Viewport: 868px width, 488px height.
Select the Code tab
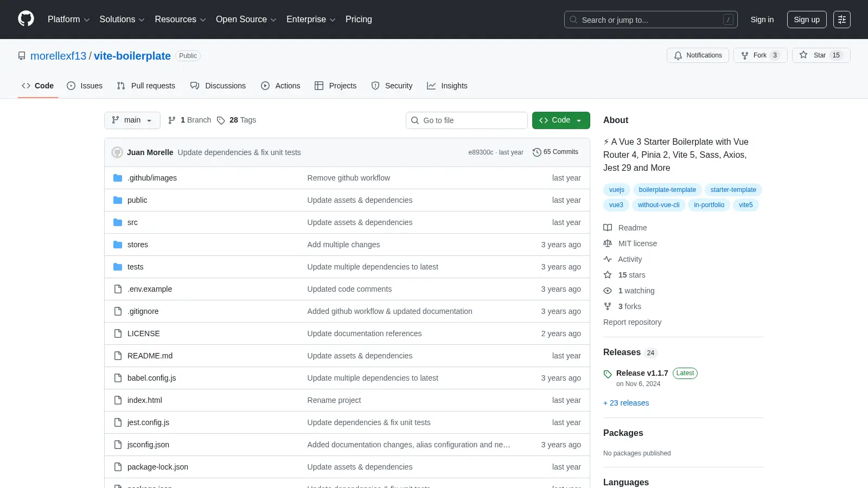[38, 86]
